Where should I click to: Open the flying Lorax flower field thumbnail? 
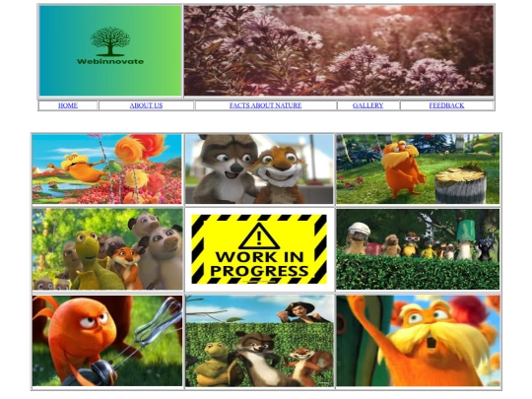107,169
